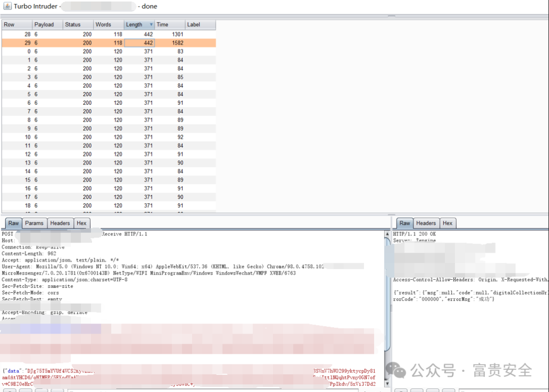Viewport: 549px width, 392px height.
Task: Select the result row numbered 18
Action: (x=109, y=205)
